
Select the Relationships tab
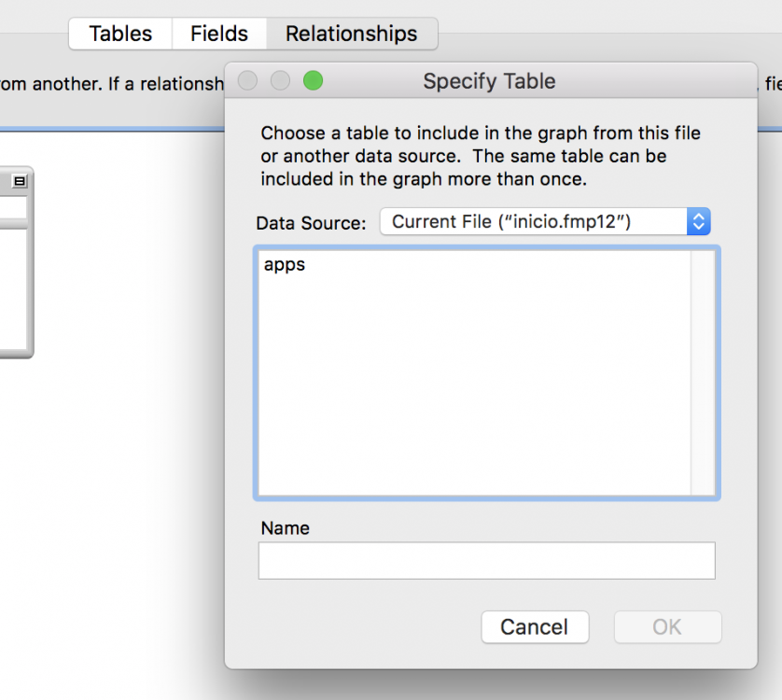tap(351, 34)
